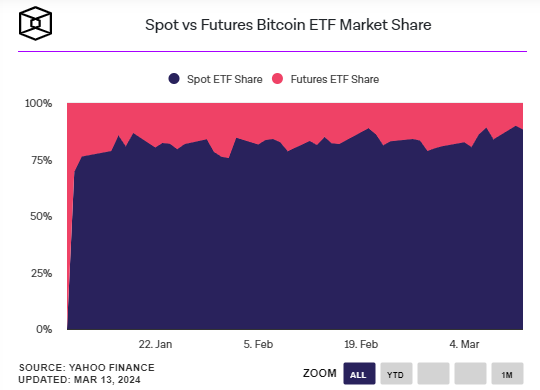Select the YTD zoom range
The width and height of the screenshot is (540, 390).
point(396,373)
